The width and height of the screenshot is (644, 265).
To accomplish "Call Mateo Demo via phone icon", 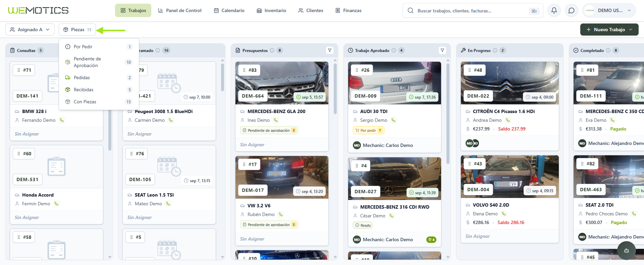I will point(168,204).
